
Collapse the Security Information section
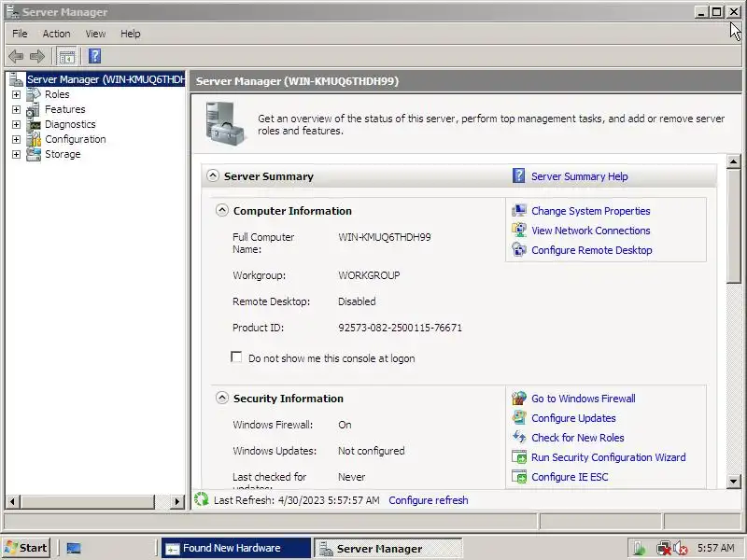coord(222,398)
